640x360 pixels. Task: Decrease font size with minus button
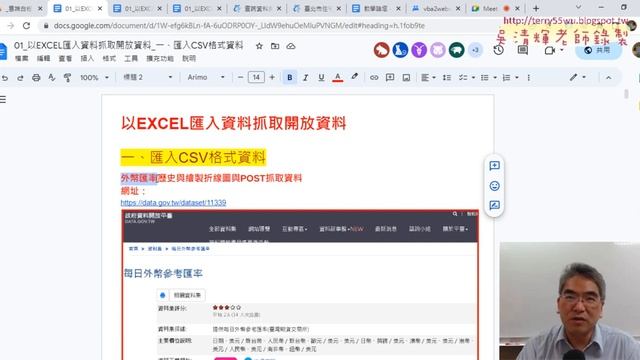coord(240,78)
